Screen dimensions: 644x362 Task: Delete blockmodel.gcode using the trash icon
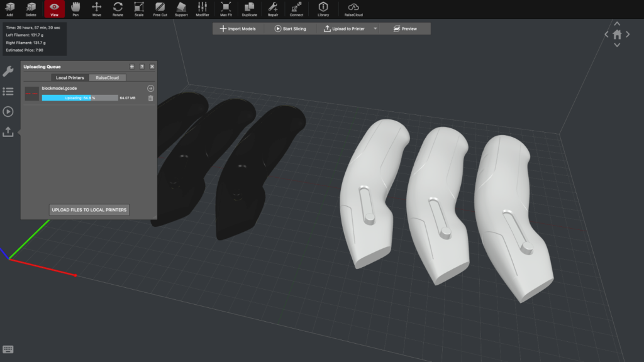150,98
